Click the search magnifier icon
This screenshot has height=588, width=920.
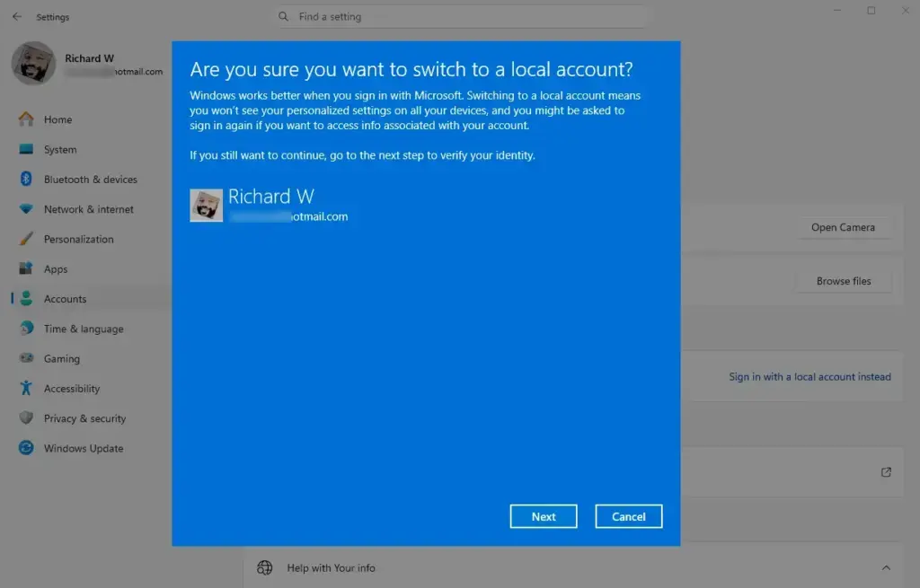tap(283, 16)
